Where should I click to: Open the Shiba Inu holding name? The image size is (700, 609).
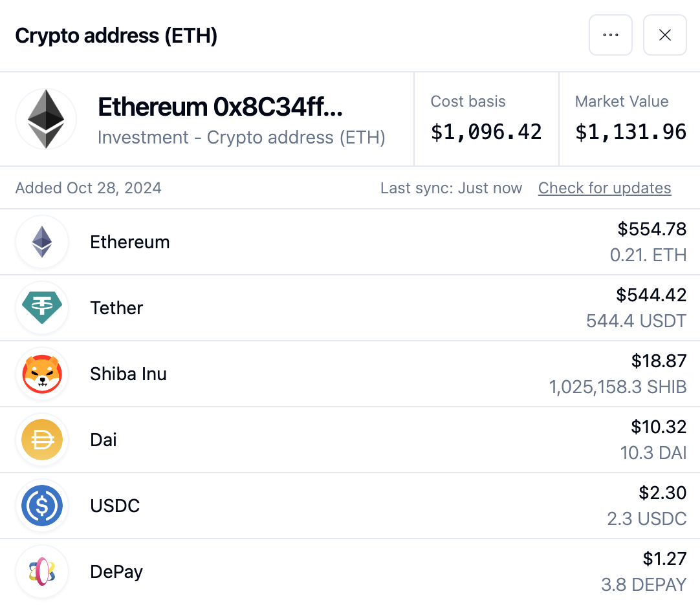click(128, 374)
